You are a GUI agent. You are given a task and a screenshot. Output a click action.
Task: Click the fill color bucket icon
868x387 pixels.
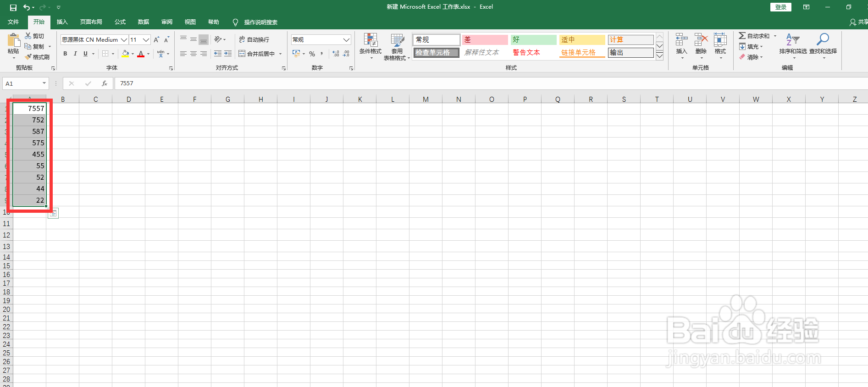point(125,54)
